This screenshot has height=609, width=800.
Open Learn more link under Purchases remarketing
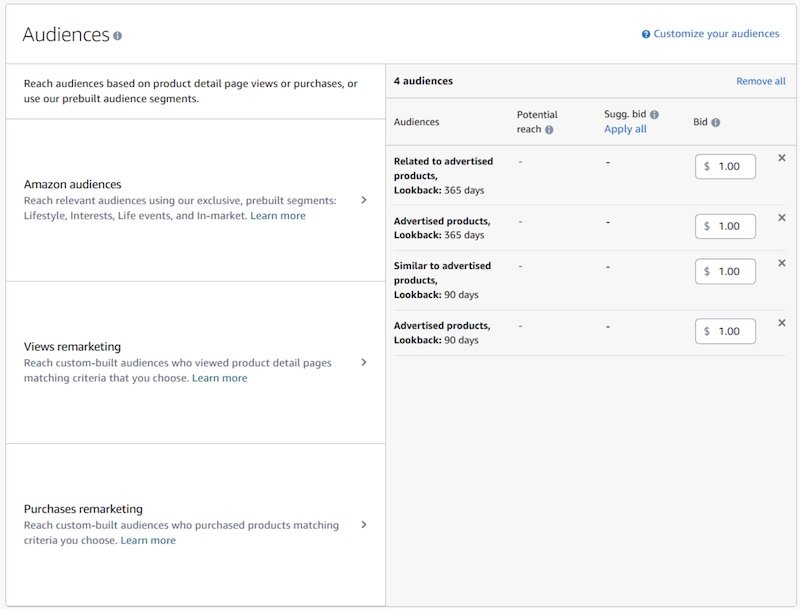148,540
